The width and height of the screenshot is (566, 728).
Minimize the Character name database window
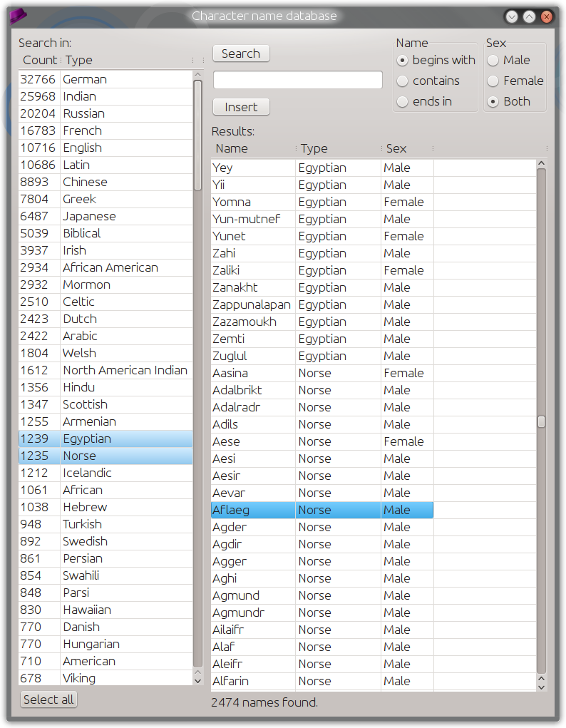[512, 16]
